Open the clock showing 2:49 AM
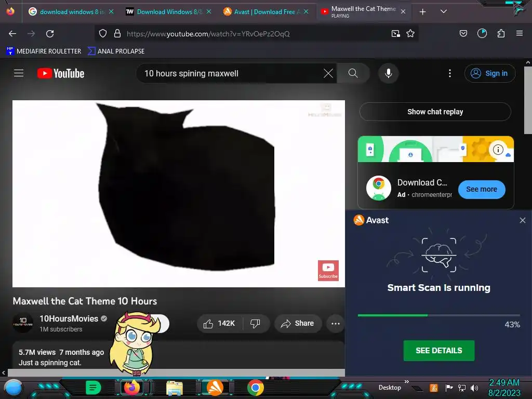 coord(504,388)
